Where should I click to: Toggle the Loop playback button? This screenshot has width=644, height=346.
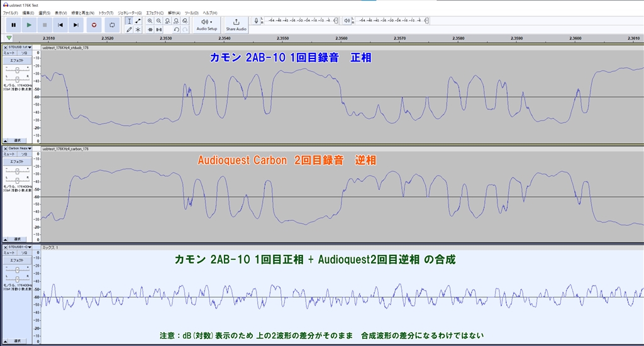coord(112,25)
